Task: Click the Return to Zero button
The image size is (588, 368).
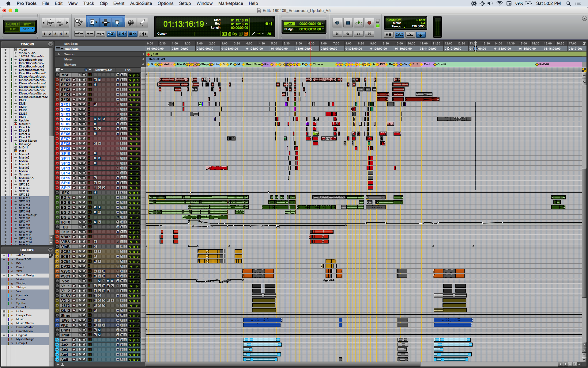Action: [337, 34]
